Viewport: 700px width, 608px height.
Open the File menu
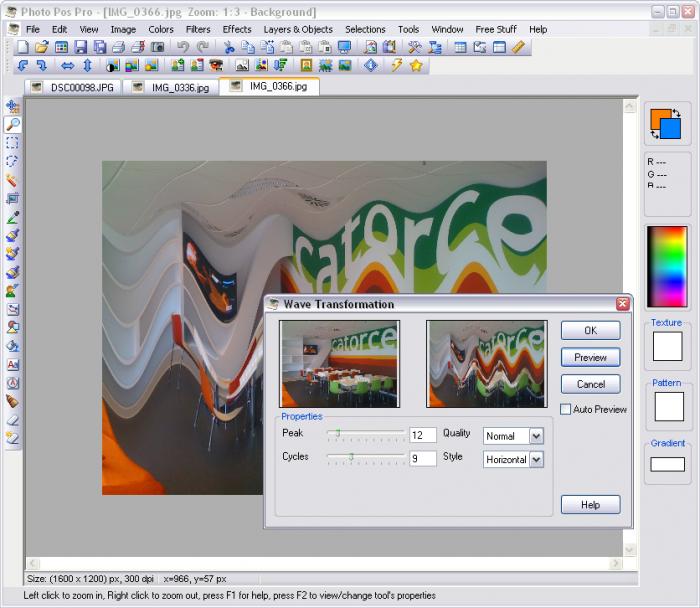[x=33, y=29]
